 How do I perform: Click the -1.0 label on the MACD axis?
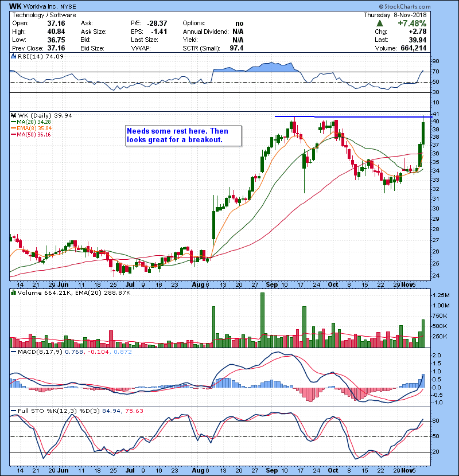(x=437, y=402)
